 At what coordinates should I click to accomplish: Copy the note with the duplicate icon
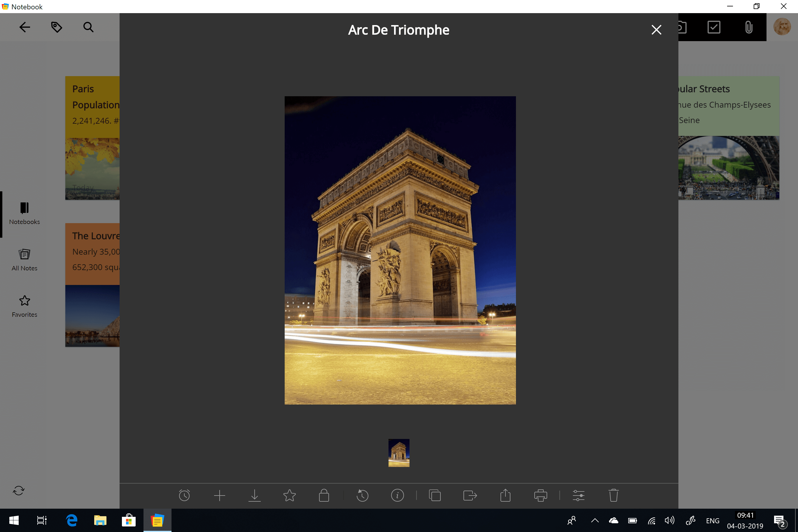point(435,495)
